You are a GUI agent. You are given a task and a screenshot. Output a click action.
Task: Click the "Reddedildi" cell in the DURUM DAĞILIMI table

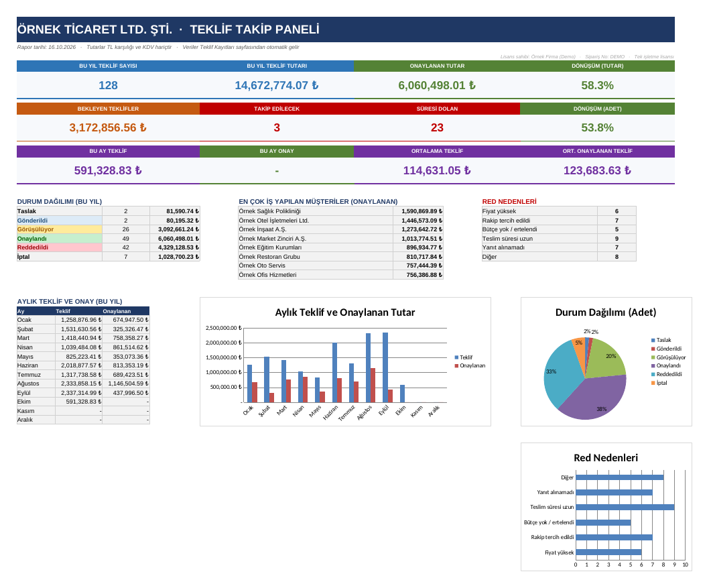(x=59, y=247)
